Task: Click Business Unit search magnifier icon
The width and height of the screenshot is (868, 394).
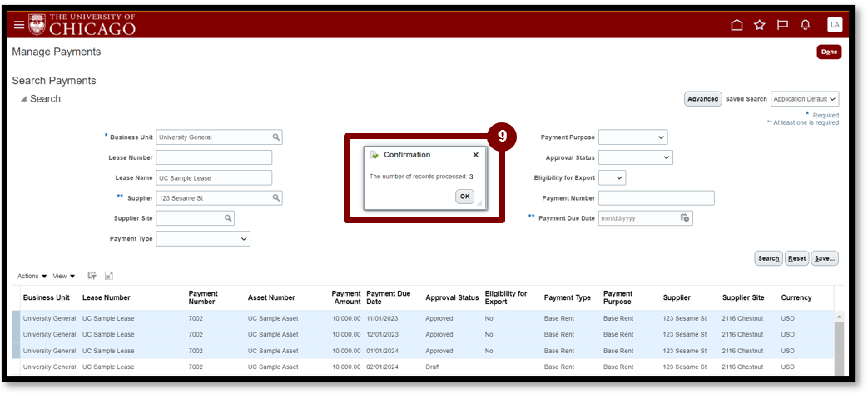Action: coord(275,137)
